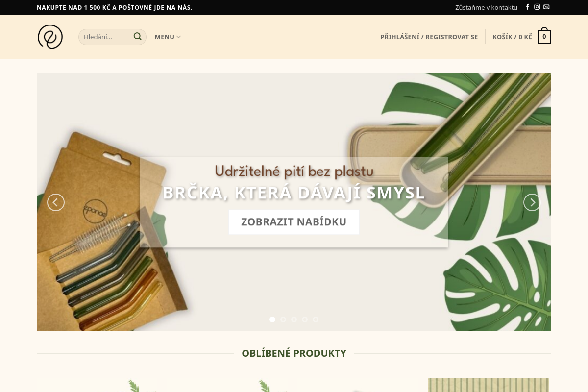Expand the MENU dropdown
Screen dimensions: 588x392
coord(168,37)
